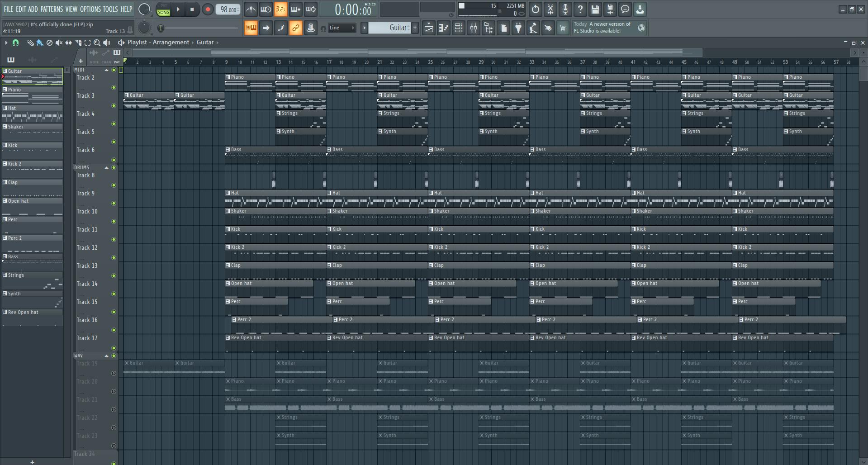Open the Channel rack view
This screenshot has width=868, height=465.
(459, 28)
